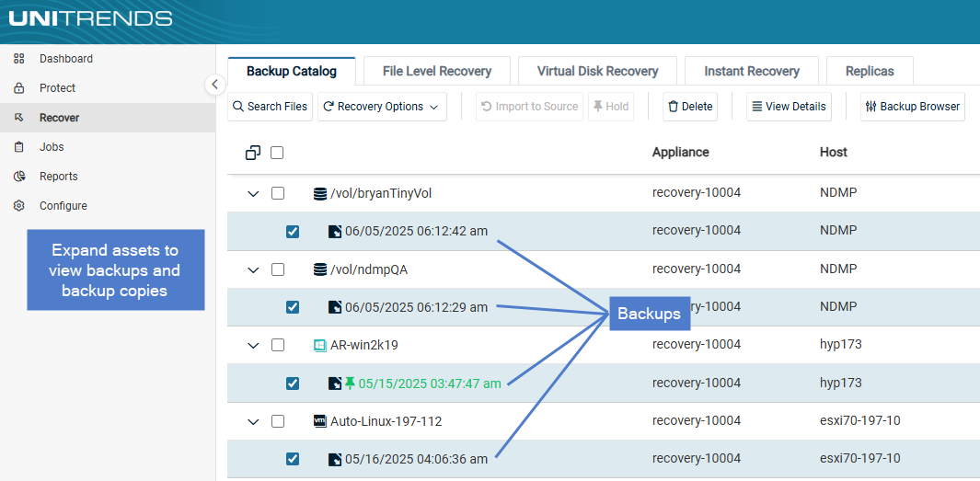The image size is (980, 481).
Task: Check the AR-win2k19 asset checkbox
Action: coord(277,346)
